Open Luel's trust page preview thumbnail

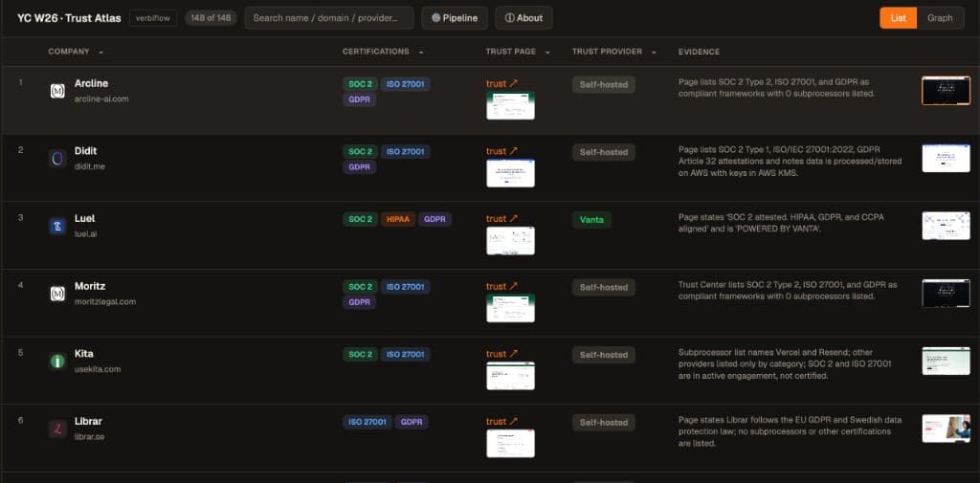click(x=511, y=241)
